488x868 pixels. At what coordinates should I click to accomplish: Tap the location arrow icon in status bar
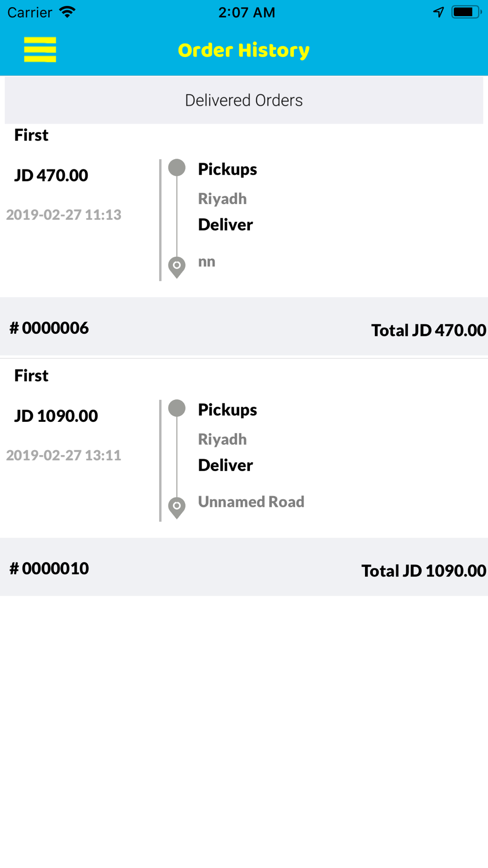coord(439,12)
